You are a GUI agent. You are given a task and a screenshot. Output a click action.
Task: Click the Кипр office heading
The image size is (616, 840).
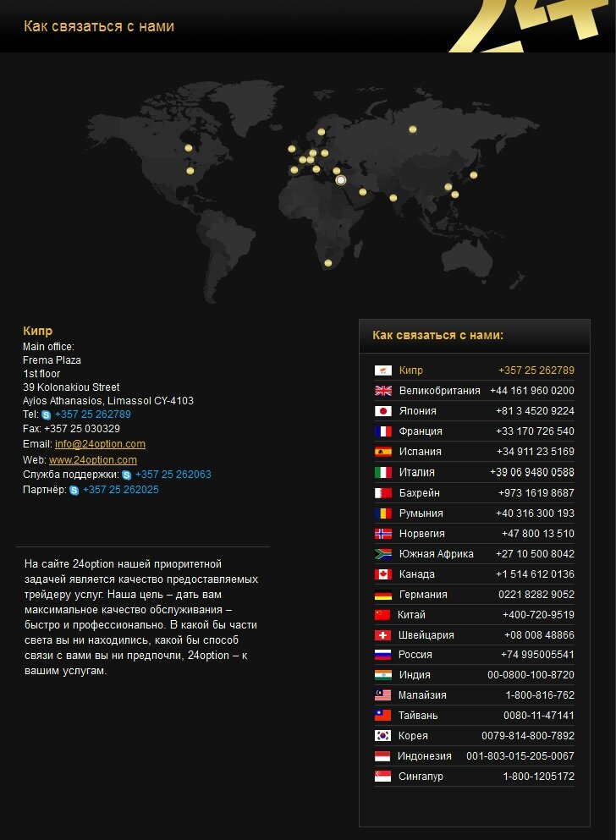[37, 331]
